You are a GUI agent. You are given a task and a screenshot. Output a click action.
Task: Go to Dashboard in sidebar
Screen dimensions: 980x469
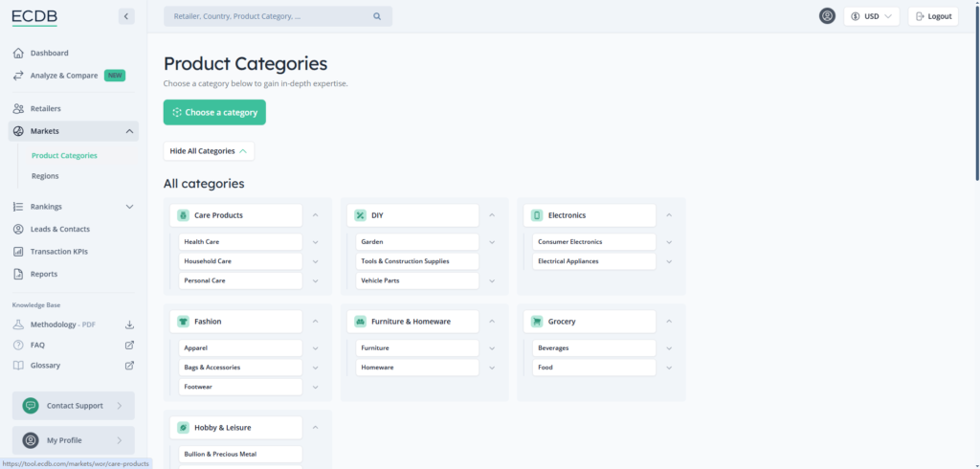point(49,53)
